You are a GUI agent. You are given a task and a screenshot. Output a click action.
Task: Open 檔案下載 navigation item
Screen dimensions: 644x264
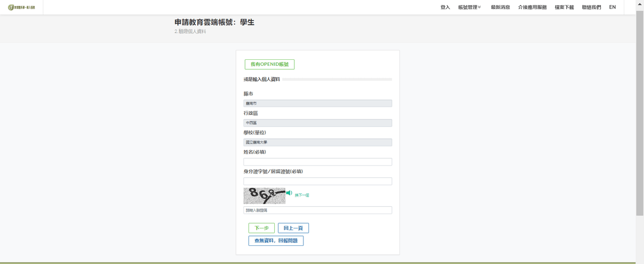click(x=564, y=7)
